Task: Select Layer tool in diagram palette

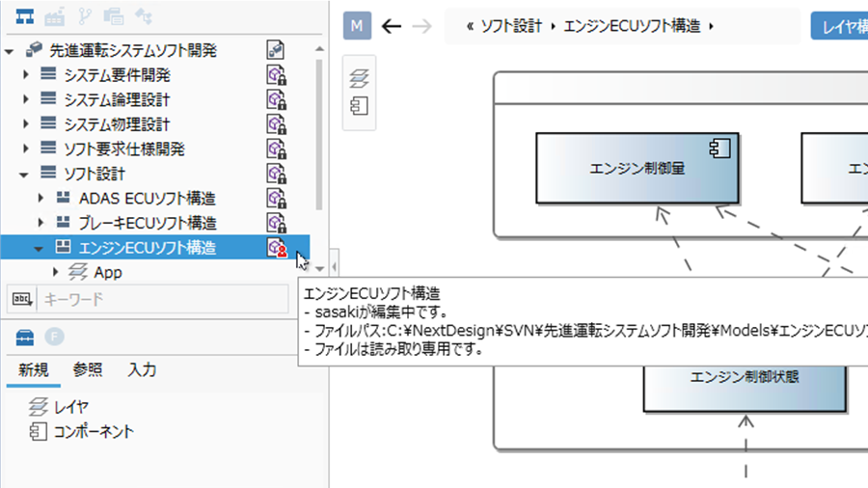Action: click(358, 80)
